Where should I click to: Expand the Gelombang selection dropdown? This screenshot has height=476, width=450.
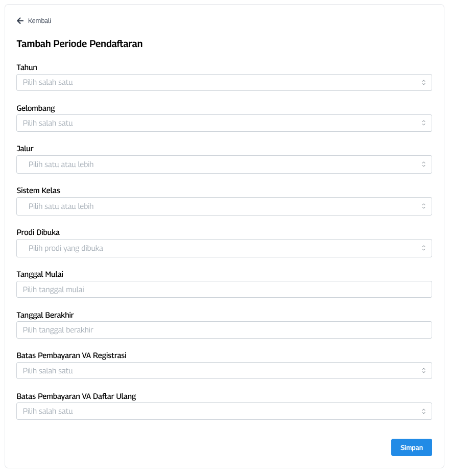(220, 123)
